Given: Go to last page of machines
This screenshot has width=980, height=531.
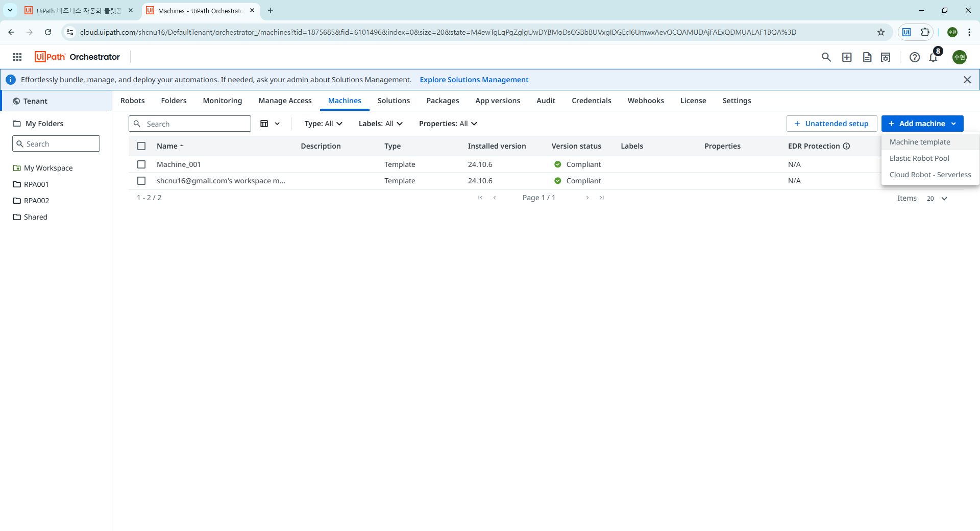Looking at the screenshot, I should pos(602,198).
